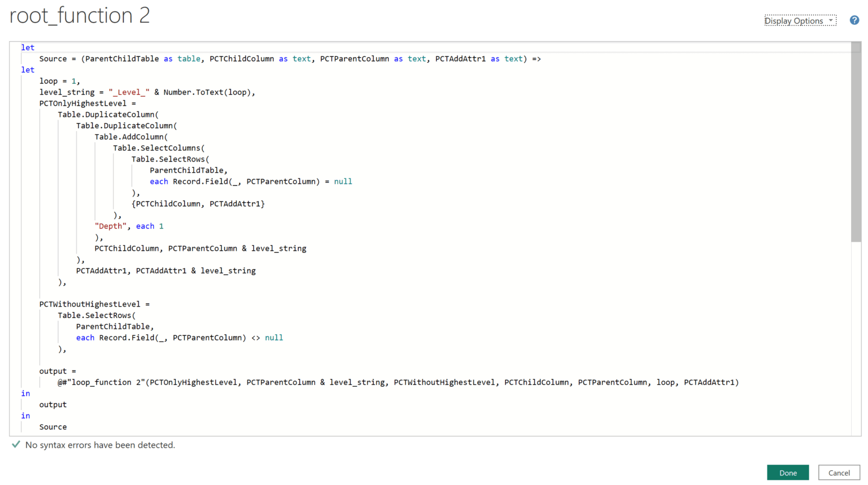The width and height of the screenshot is (868, 485).
Task: Click the blue Help question mark icon
Action: (854, 20)
